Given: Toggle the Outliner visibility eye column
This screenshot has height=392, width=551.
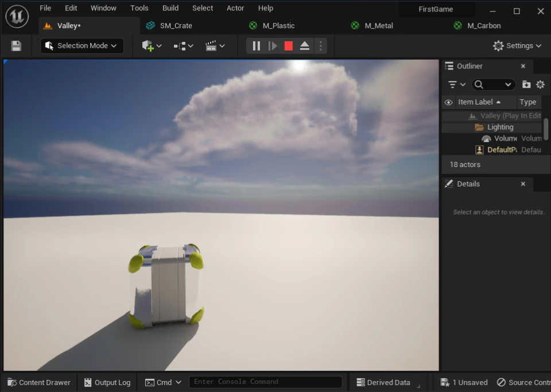Looking at the screenshot, I should [448, 102].
